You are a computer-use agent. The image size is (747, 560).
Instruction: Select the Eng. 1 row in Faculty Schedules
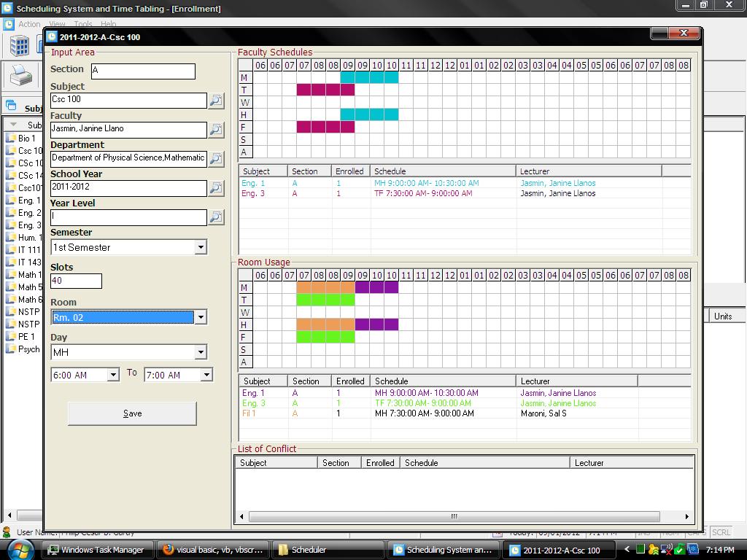point(379,183)
